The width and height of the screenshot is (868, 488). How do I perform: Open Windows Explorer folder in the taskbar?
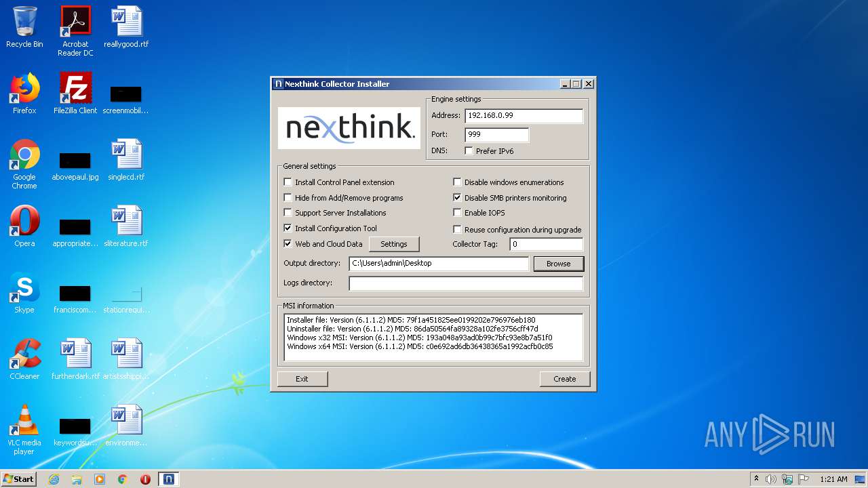click(x=77, y=479)
